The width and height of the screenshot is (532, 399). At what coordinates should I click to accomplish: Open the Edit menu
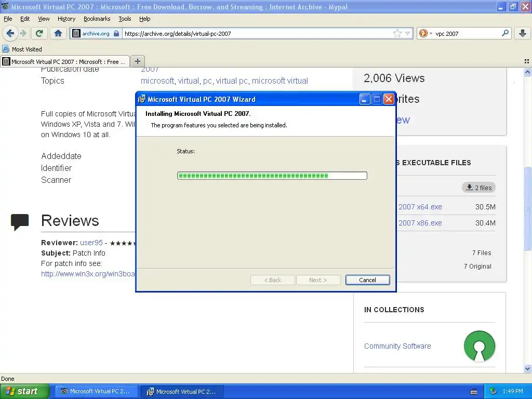(25, 19)
